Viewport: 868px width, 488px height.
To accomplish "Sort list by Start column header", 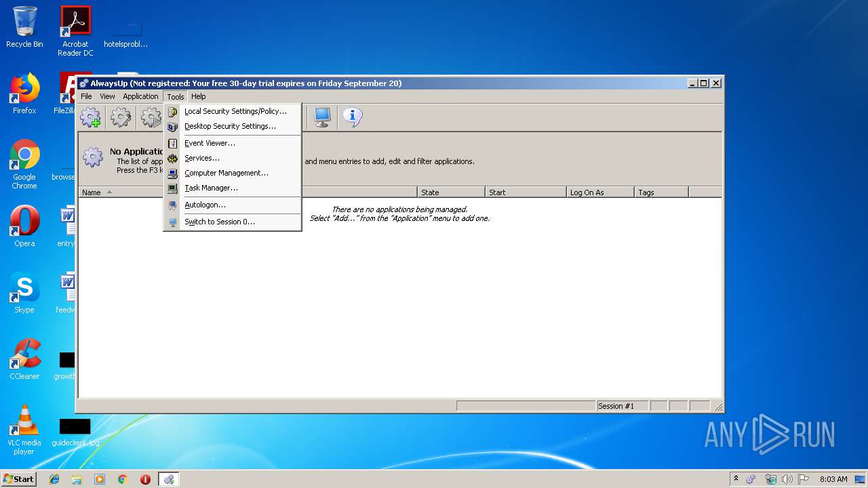I will [x=526, y=192].
